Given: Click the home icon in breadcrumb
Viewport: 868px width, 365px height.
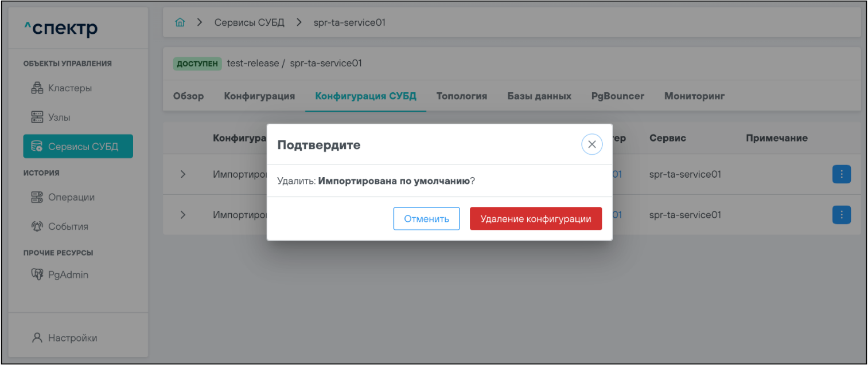Looking at the screenshot, I should click(180, 23).
